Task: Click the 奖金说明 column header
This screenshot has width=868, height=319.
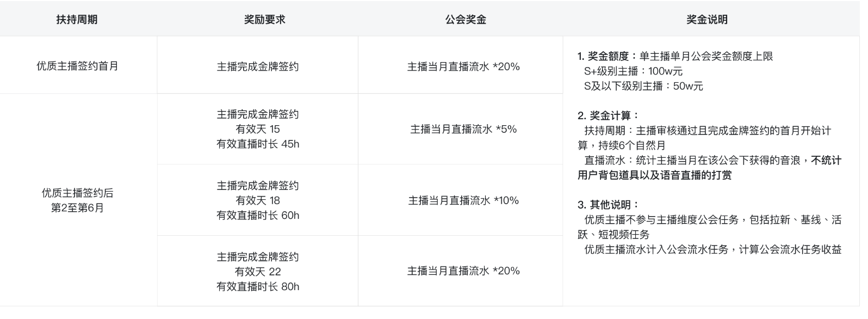Action: [706, 20]
